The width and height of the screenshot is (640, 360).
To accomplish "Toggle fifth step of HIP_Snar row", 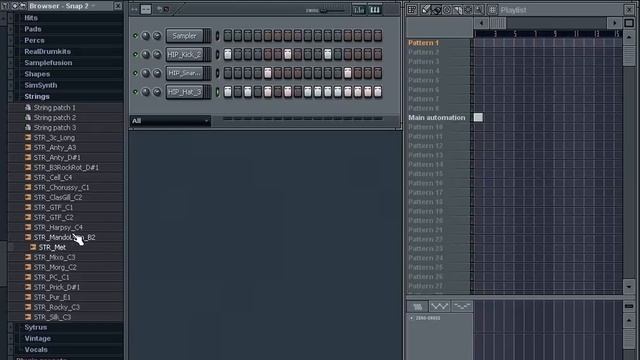I will [268, 73].
